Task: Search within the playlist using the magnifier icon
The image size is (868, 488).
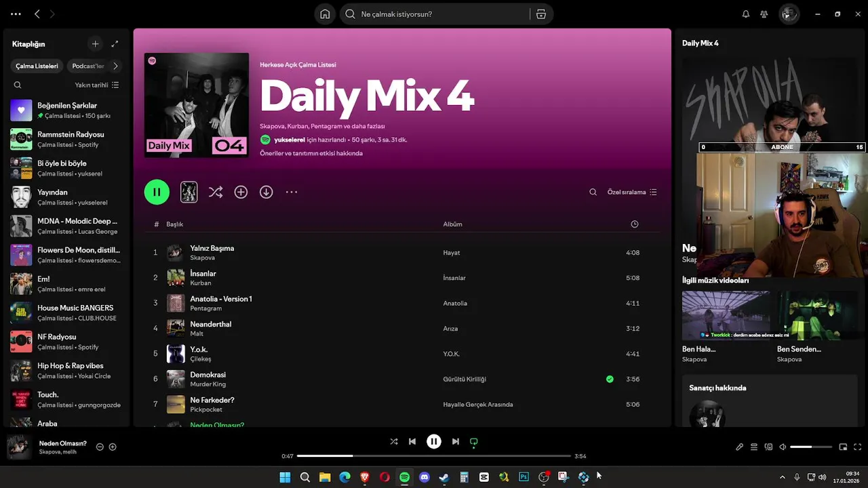Action: click(x=593, y=192)
